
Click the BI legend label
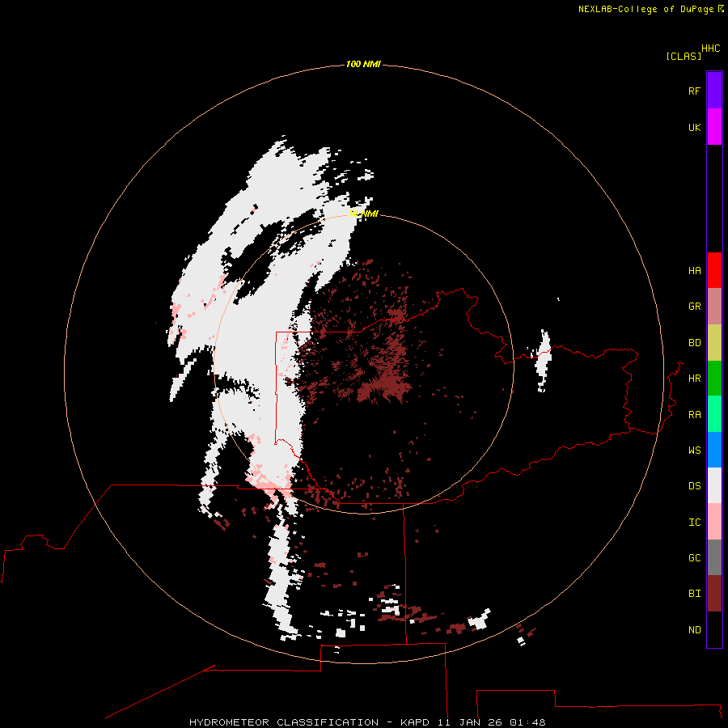(694, 594)
